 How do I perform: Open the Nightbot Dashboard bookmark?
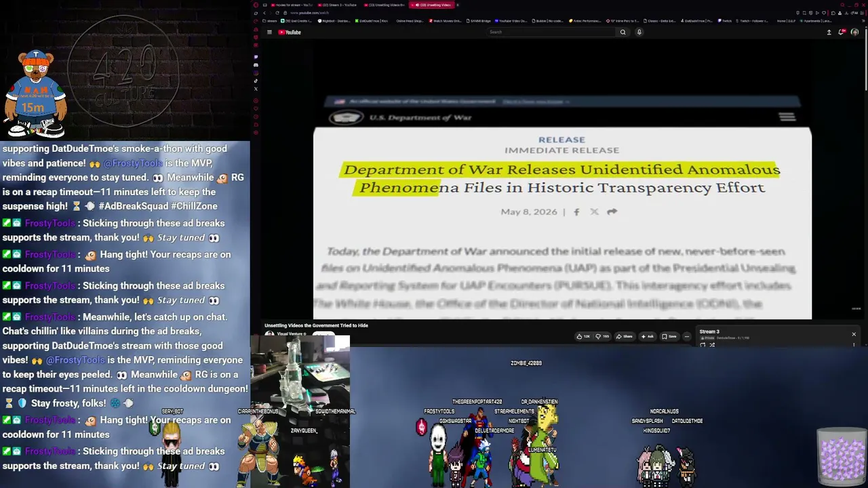pyautogui.click(x=334, y=21)
